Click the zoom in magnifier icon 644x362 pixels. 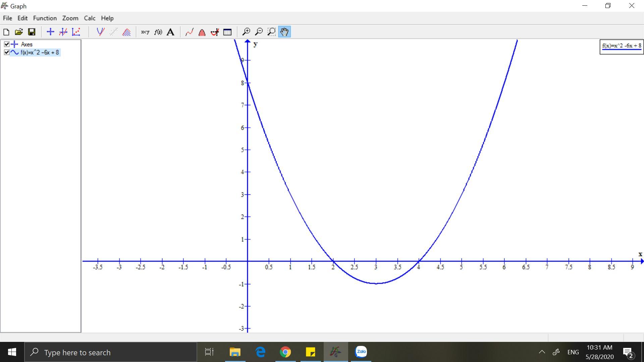(246, 32)
